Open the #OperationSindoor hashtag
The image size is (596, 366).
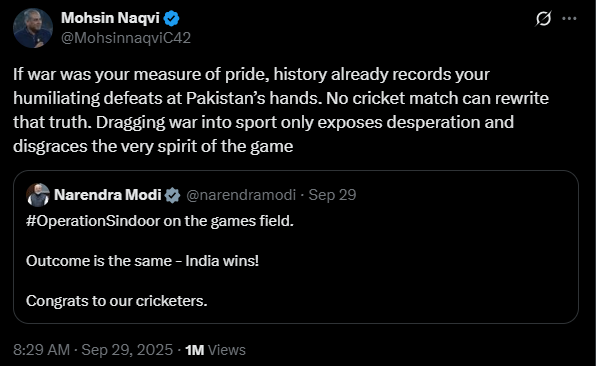coord(93,221)
